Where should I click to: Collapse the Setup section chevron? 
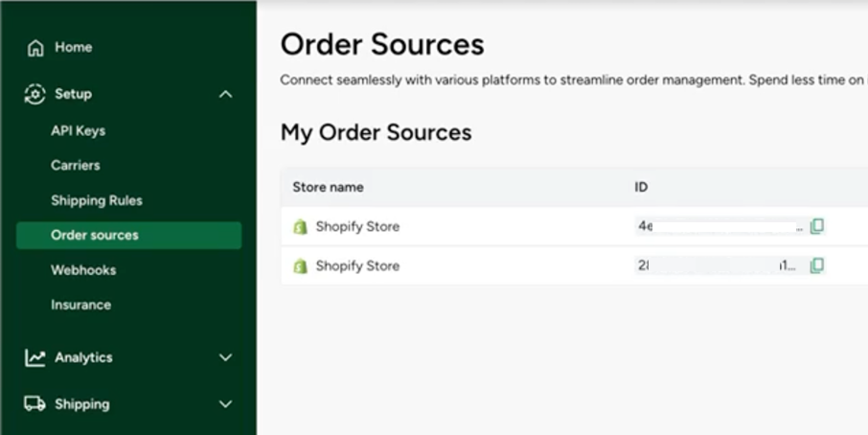(226, 94)
